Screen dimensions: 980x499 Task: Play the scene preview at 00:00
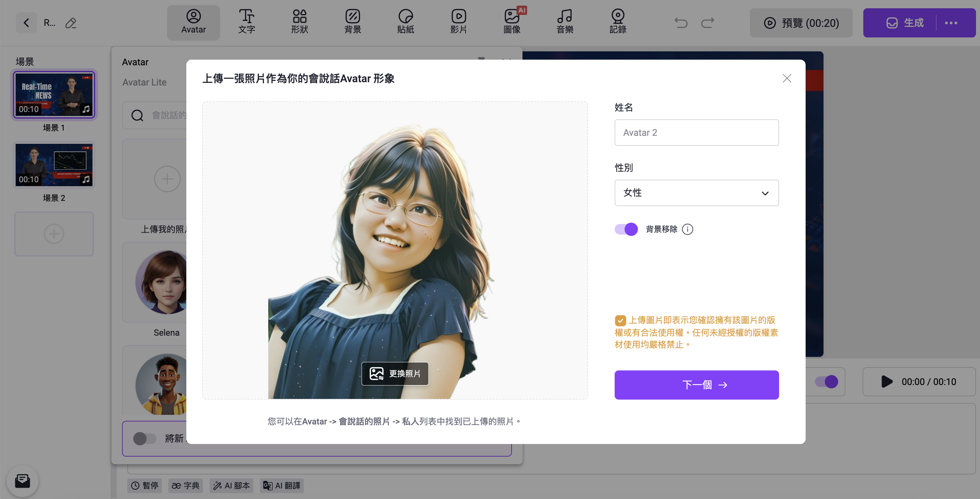tap(887, 381)
